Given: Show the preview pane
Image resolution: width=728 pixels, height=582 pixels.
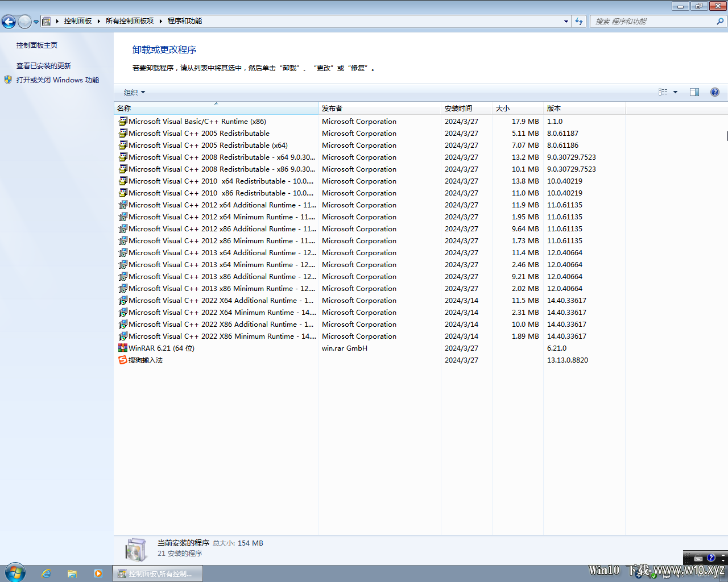Looking at the screenshot, I should click(x=694, y=92).
